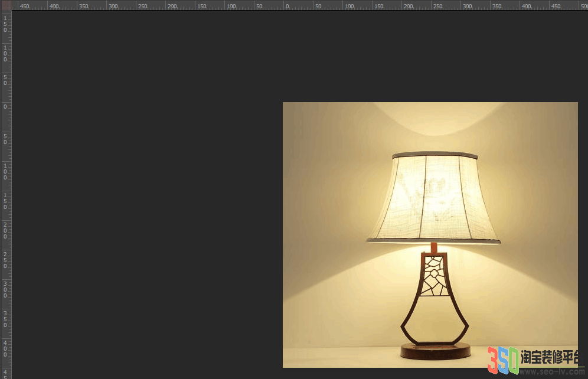
Task: Click the 350 mark on the vertical ruler
Action: 5,319
